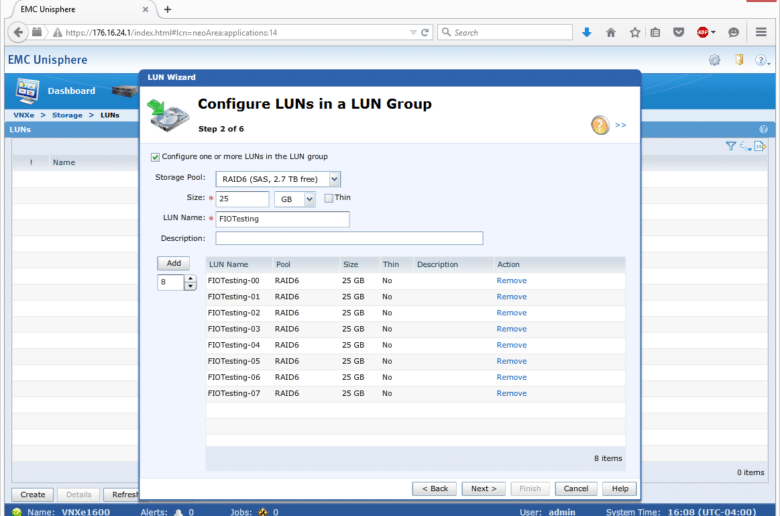Image resolution: width=780 pixels, height=516 pixels.
Task: Open the browser downloads arrow icon
Action: [x=586, y=32]
